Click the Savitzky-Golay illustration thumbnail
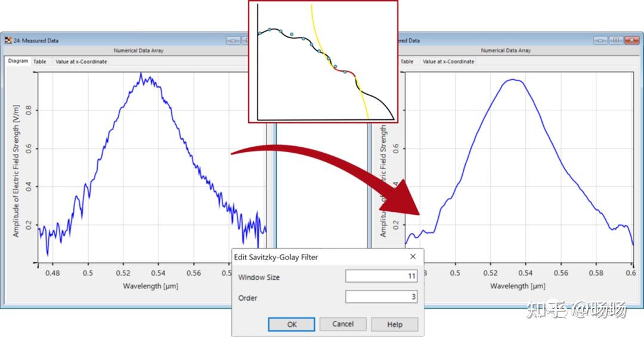The image size is (644, 337). [323, 61]
